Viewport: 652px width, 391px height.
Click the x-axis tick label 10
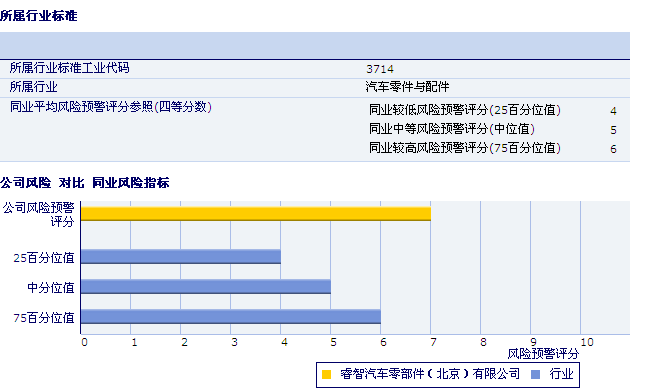tap(587, 342)
